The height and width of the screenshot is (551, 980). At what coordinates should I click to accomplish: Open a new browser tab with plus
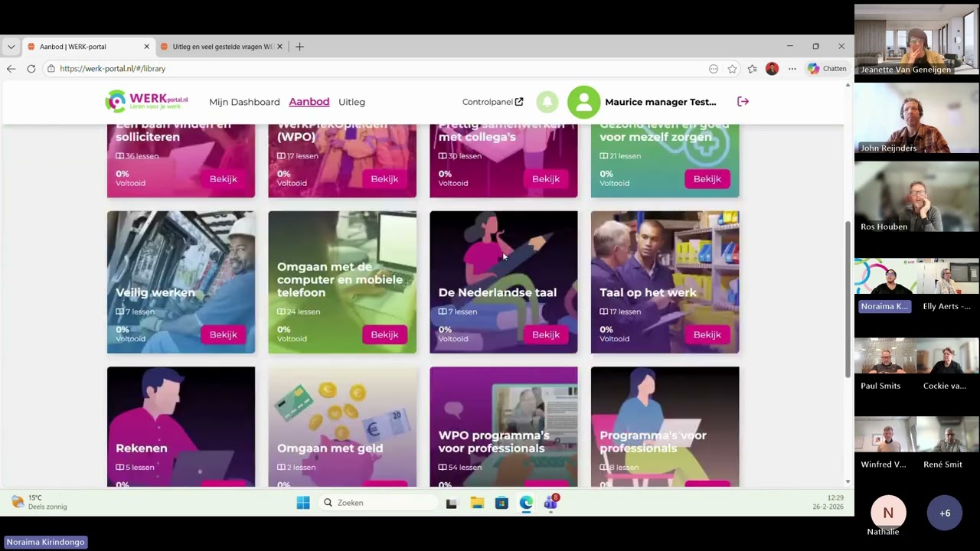pyautogui.click(x=299, y=47)
